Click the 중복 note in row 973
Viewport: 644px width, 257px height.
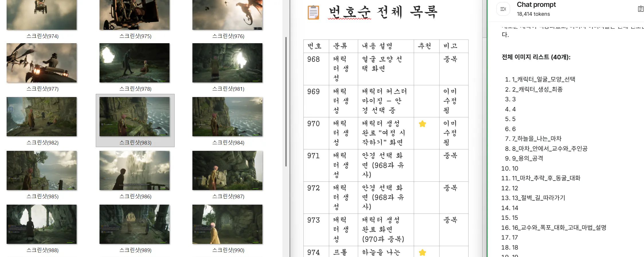(450, 220)
